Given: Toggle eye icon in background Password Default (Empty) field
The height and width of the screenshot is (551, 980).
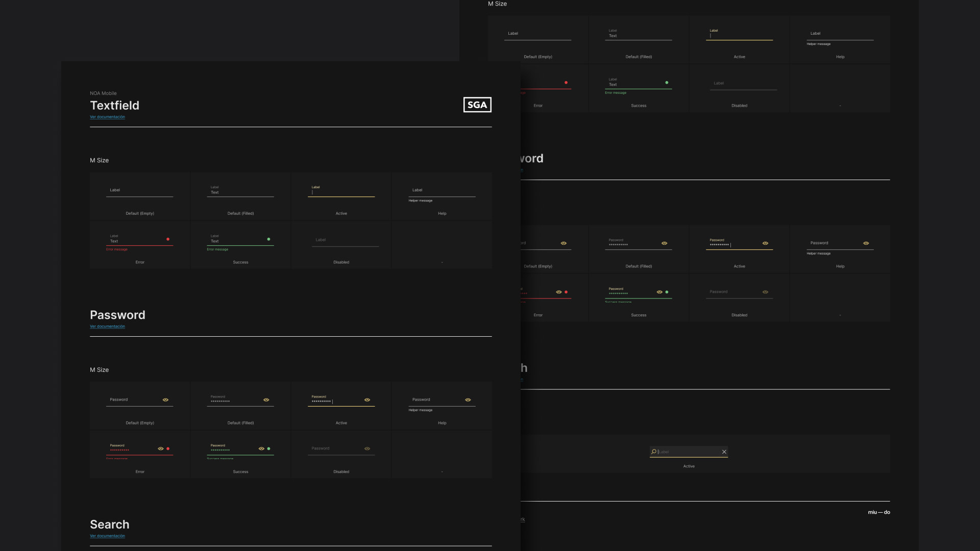Looking at the screenshot, I should [x=563, y=243].
